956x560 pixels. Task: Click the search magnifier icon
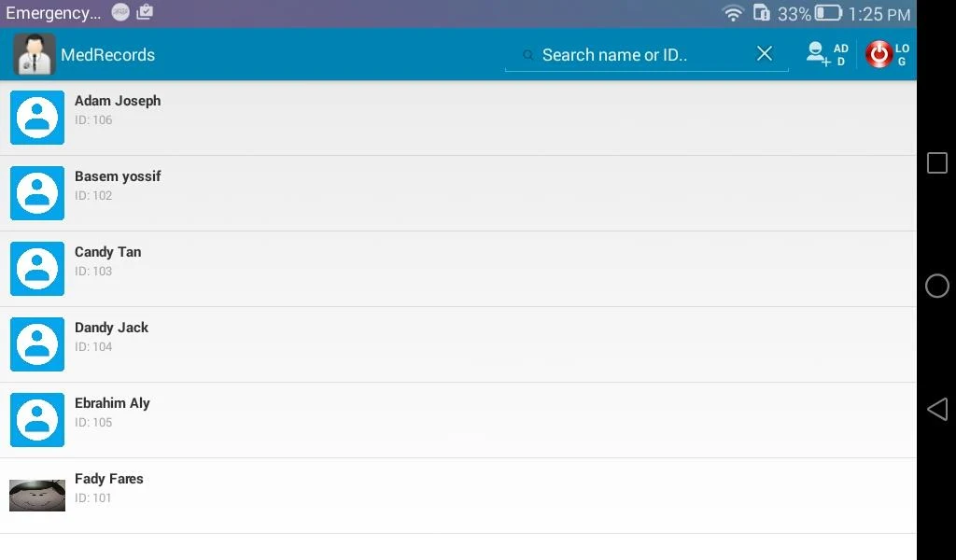click(528, 56)
